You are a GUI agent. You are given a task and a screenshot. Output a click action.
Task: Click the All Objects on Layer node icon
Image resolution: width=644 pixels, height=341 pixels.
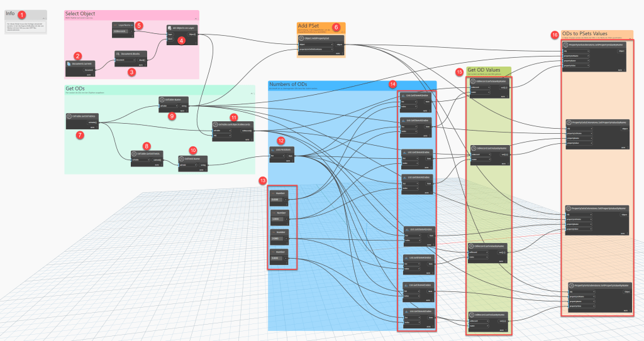[x=169, y=28]
